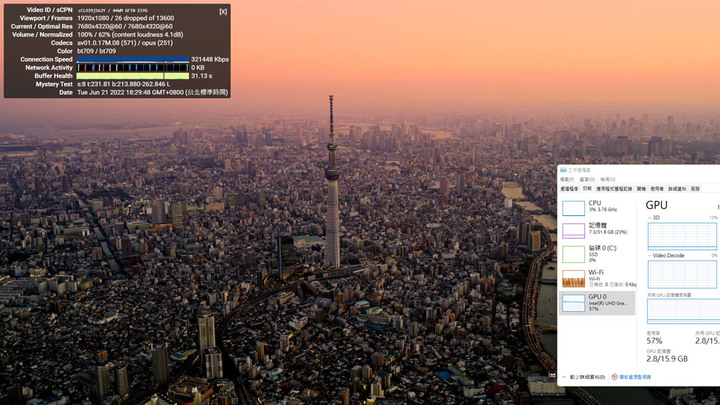Click the Resource Monitor icon
Image resolution: width=720 pixels, height=405 pixels.
point(614,377)
